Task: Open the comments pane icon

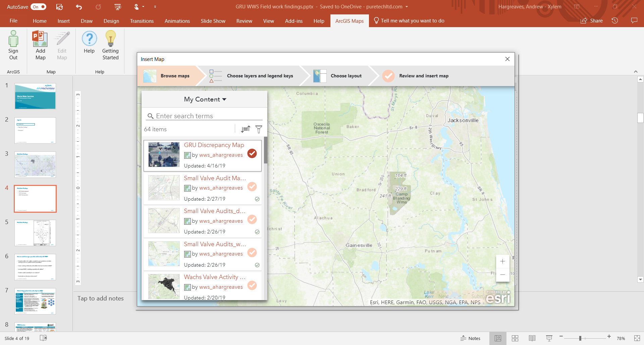Action: tap(634, 21)
